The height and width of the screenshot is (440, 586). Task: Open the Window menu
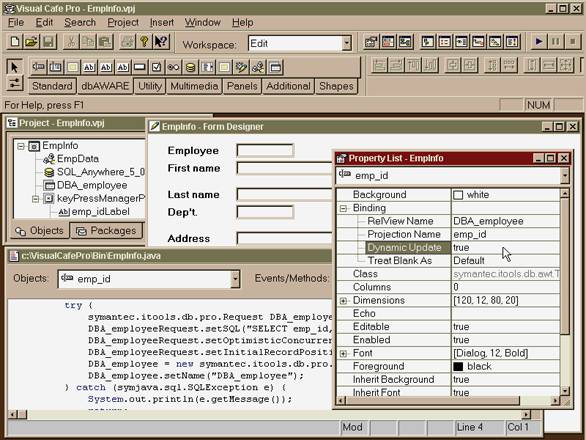(203, 23)
